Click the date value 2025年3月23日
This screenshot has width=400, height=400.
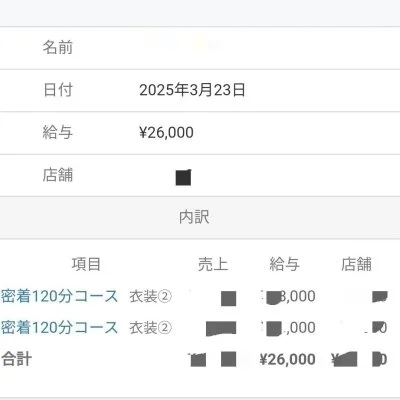(x=192, y=90)
